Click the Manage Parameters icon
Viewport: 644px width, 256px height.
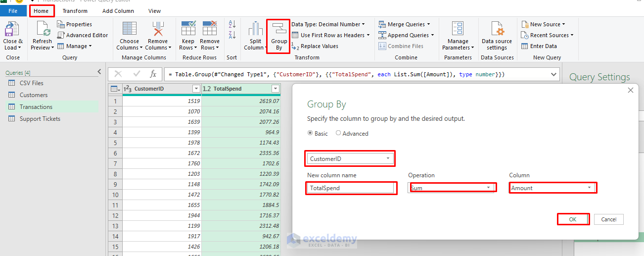(x=458, y=29)
